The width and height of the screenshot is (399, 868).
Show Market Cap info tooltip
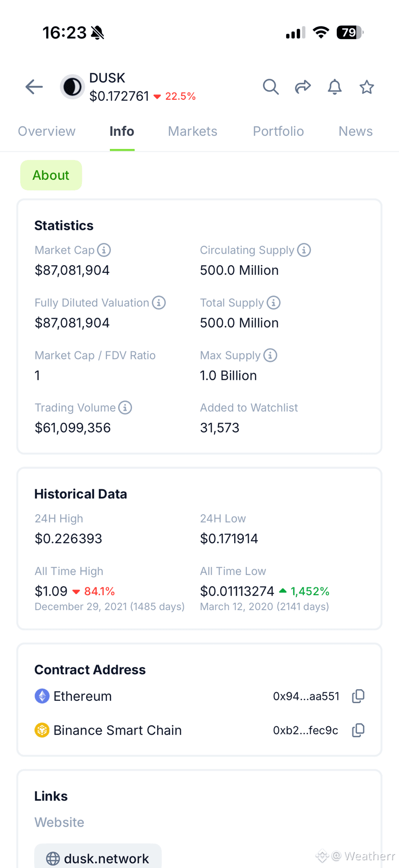[104, 250]
